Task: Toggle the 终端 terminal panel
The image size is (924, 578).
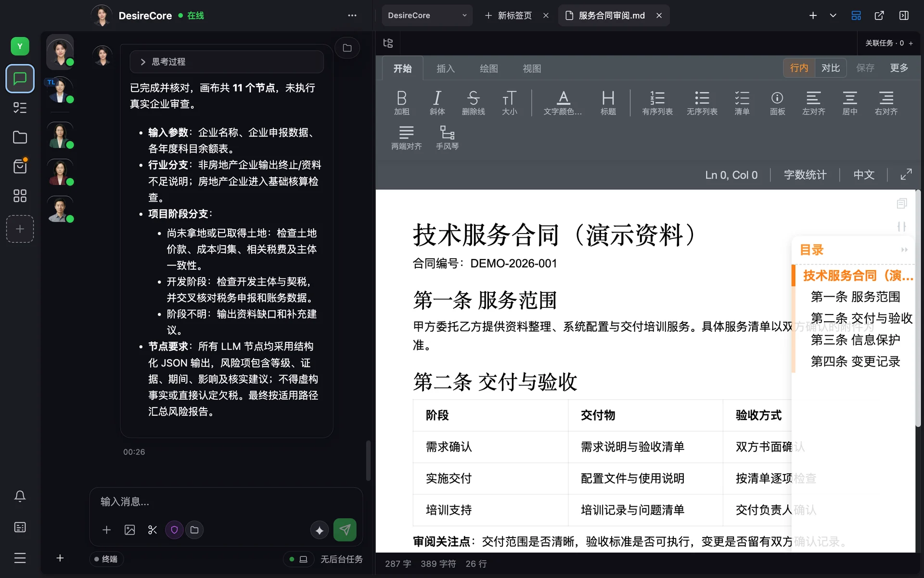Action: pos(106,559)
